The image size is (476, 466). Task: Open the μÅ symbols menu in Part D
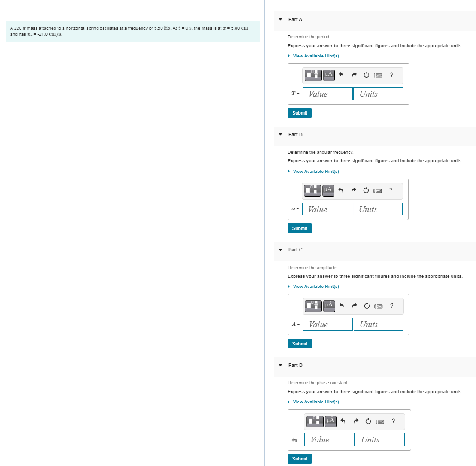coord(330,421)
